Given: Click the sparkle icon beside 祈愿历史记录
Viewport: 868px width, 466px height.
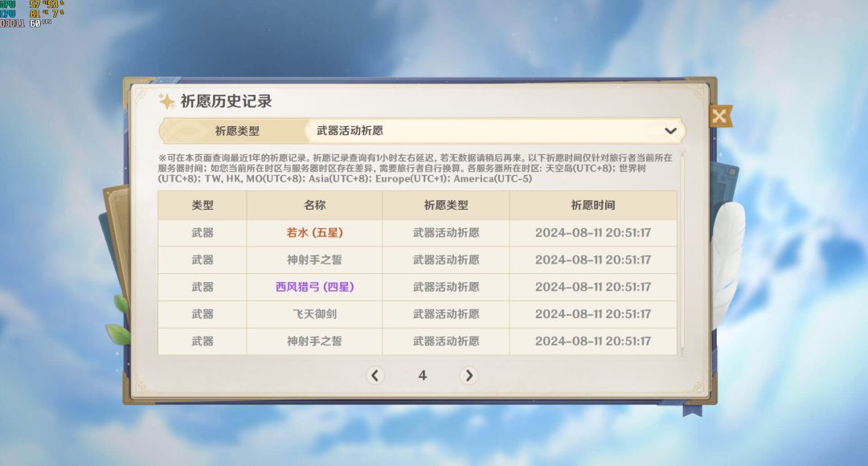Looking at the screenshot, I should click(x=166, y=101).
